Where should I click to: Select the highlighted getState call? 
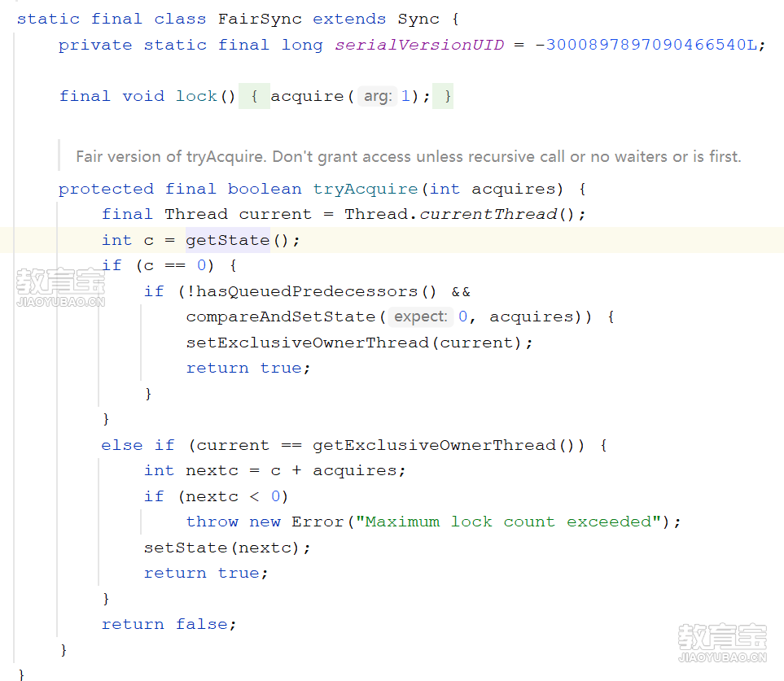coord(228,240)
